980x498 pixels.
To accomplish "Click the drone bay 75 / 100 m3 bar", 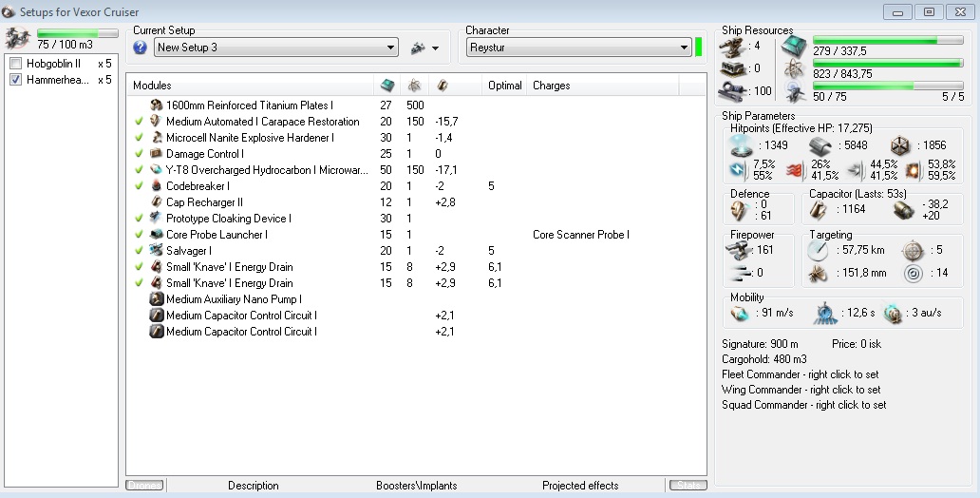I will [x=78, y=33].
